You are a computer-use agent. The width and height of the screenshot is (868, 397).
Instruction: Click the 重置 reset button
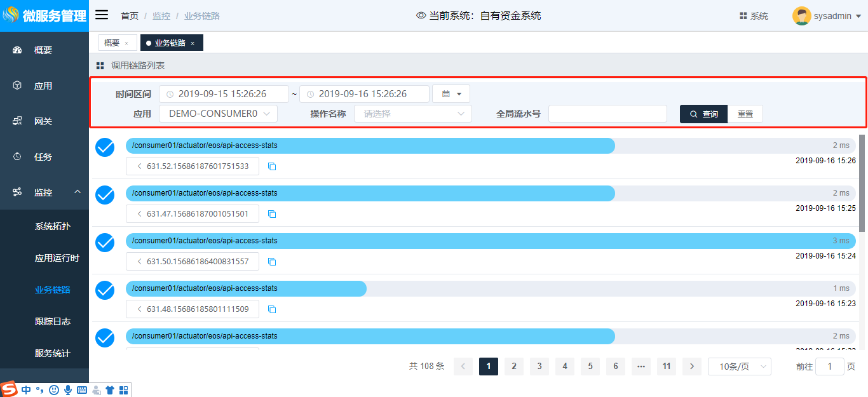(745, 114)
